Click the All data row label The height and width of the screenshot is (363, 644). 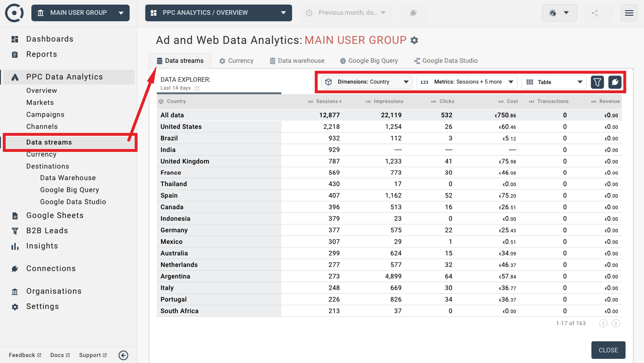(x=172, y=115)
